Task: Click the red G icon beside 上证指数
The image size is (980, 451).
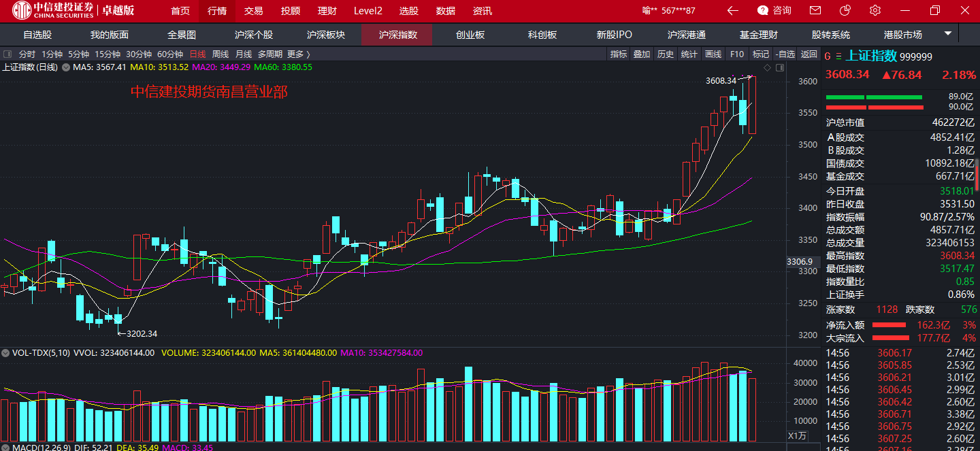Action: tap(828, 56)
